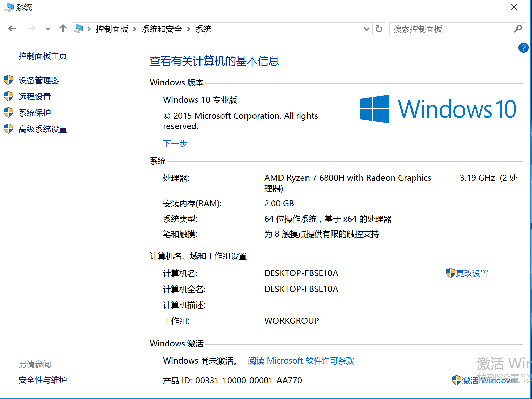Select 控制面板 in the breadcrumb path
The height and width of the screenshot is (399, 532).
[x=112, y=29]
